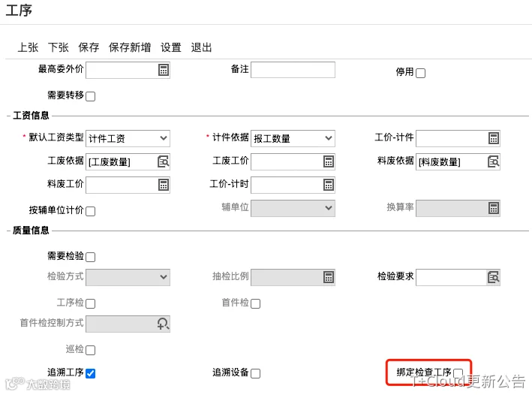Click the 质量信息 section header
Screen dimensions: 532x395
coord(31,231)
